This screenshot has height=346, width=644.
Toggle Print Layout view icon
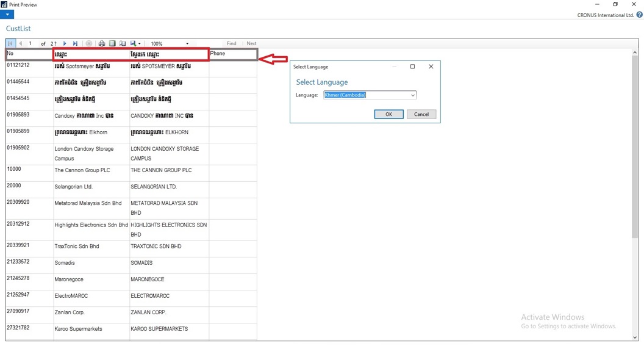click(112, 44)
